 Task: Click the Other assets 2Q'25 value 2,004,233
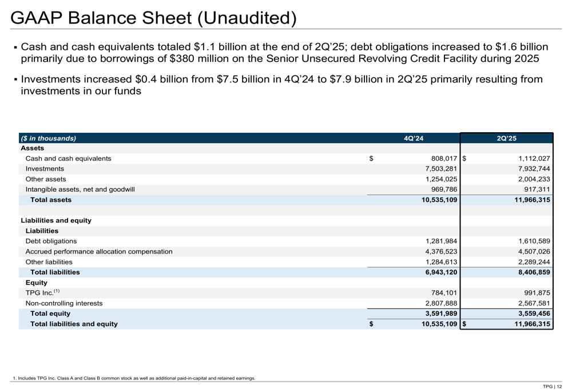(534, 179)
